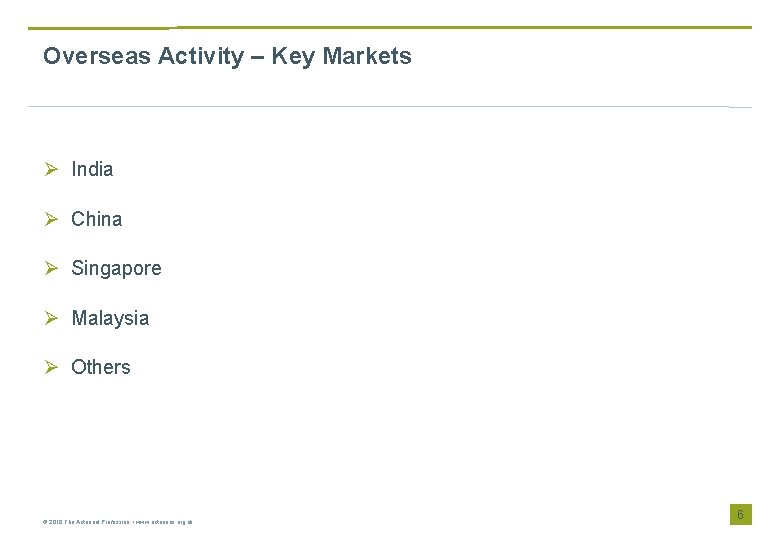
Task: Select the China bullet text
Action: (x=97, y=219)
